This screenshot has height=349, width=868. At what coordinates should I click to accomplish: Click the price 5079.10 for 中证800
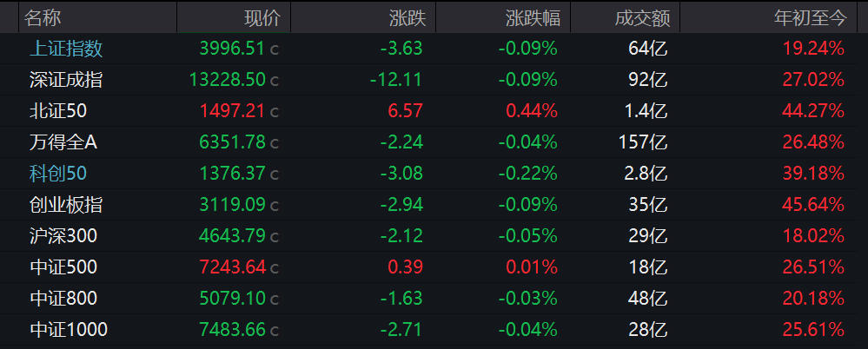[x=232, y=299]
